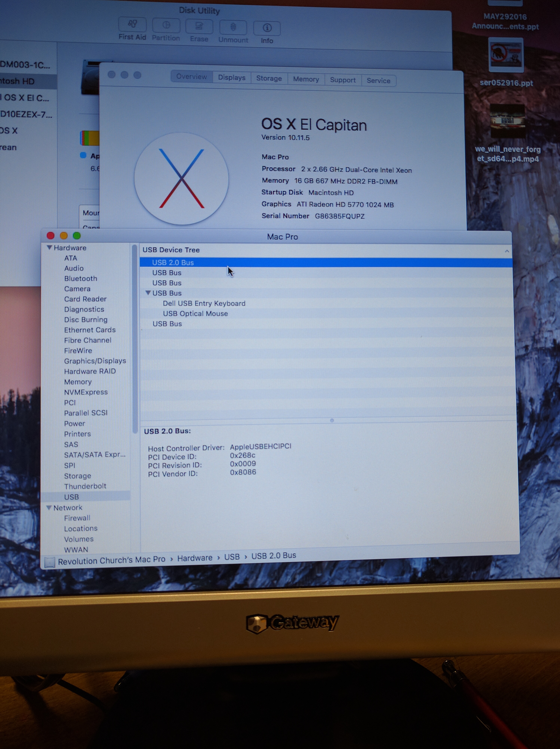Viewport: 560px width, 749px height.
Task: Select USB 2.0 Bus row in device tree
Action: pyautogui.click(x=326, y=262)
